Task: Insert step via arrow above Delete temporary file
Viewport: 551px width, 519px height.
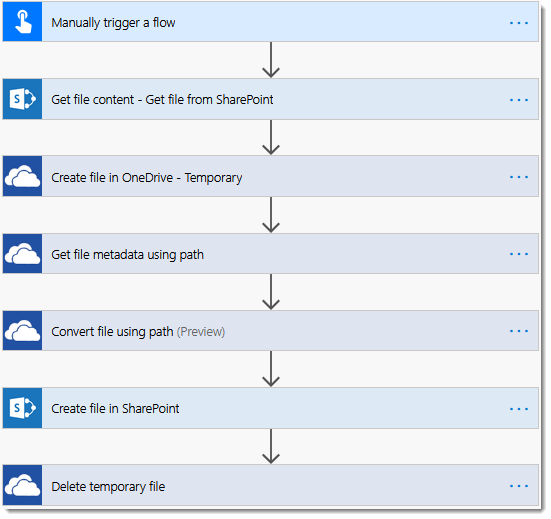Action: coord(273,447)
